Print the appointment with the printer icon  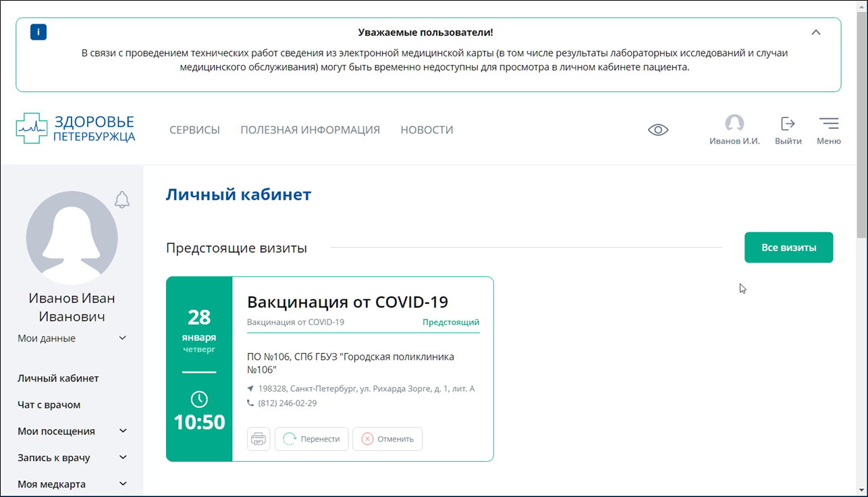259,439
